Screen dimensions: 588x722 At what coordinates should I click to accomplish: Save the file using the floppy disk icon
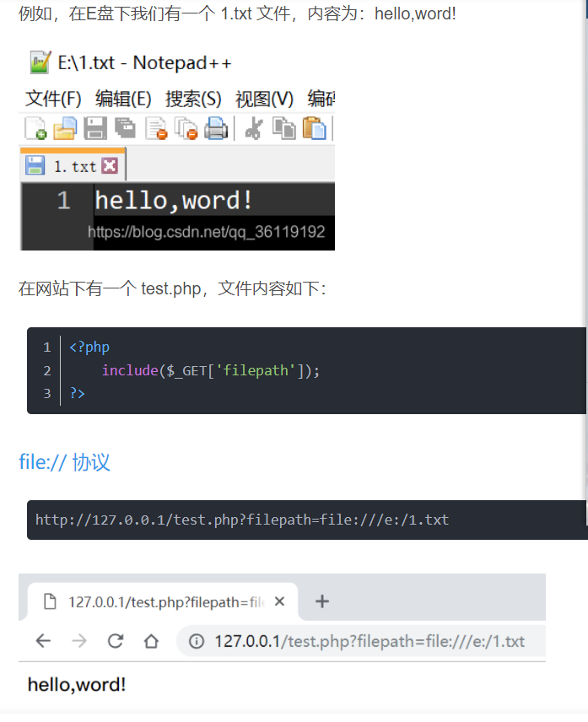(x=95, y=128)
